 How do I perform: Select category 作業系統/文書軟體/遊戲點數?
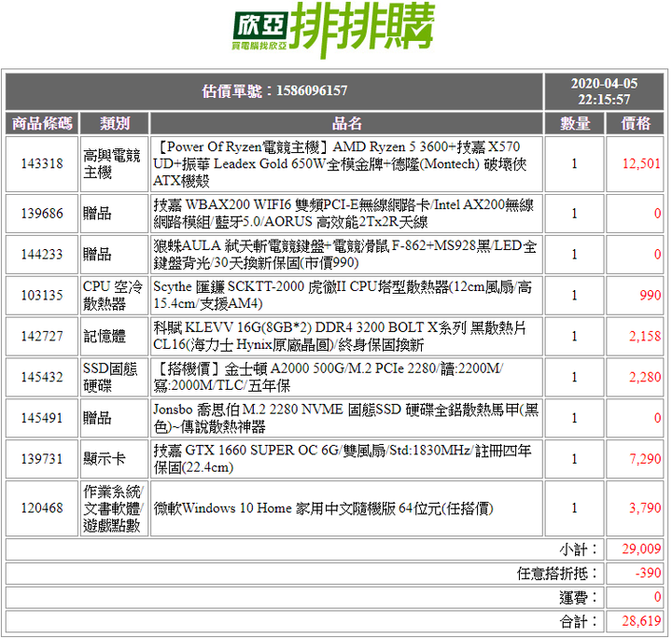point(113,508)
